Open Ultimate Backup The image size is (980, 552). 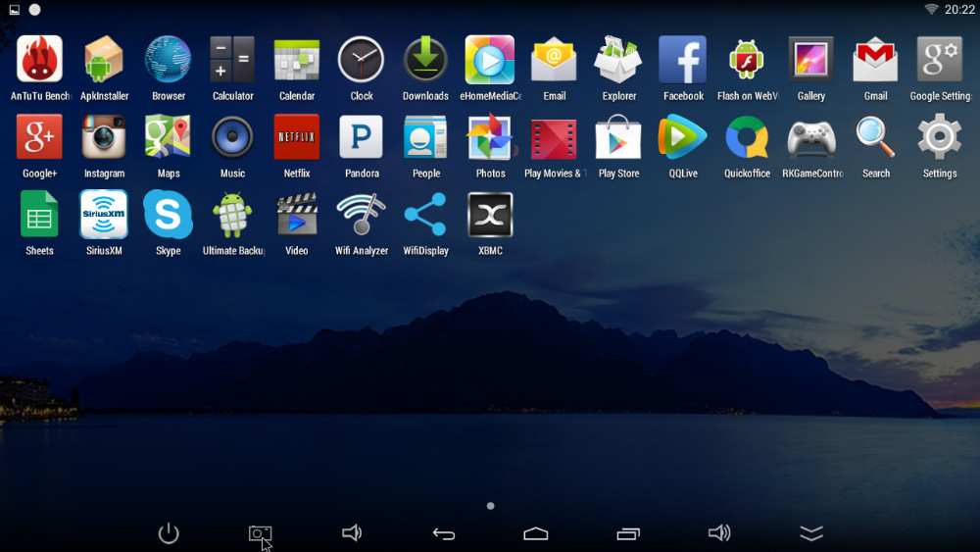232,215
